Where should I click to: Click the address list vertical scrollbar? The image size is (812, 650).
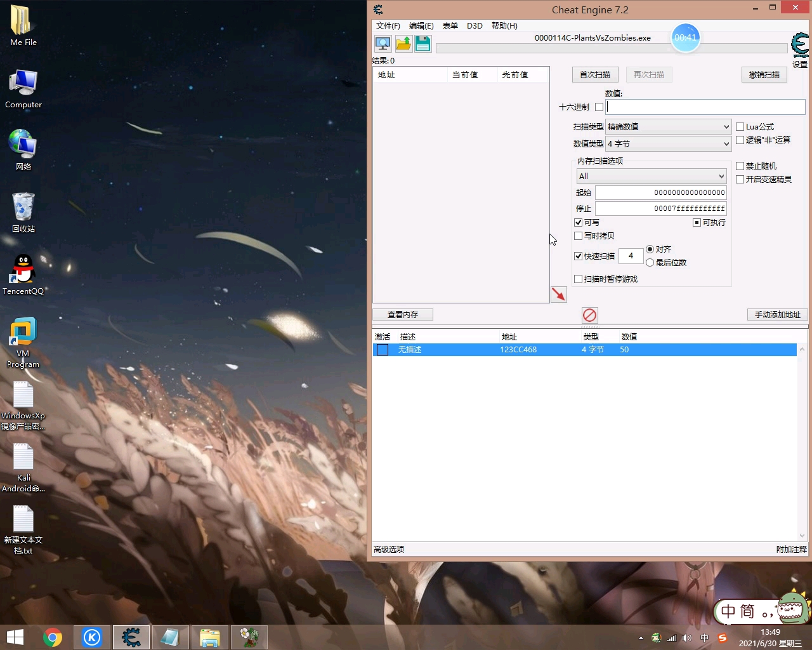click(x=802, y=442)
